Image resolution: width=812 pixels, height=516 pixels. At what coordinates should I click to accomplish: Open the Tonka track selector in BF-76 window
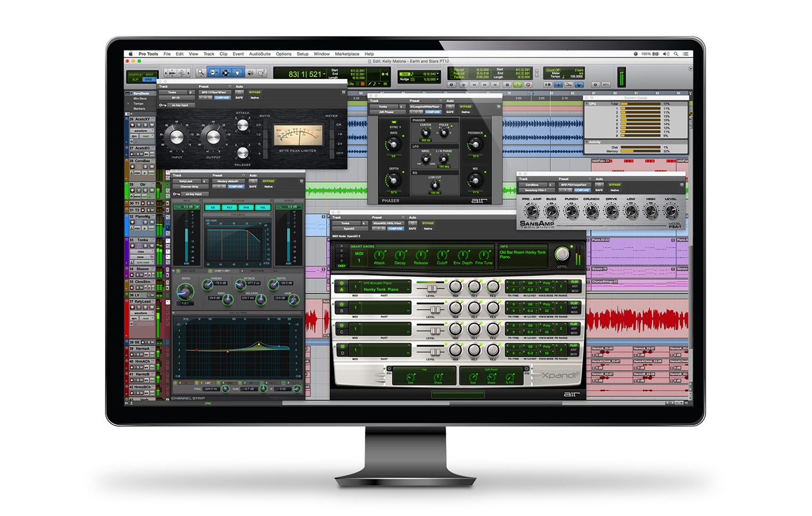[173, 92]
